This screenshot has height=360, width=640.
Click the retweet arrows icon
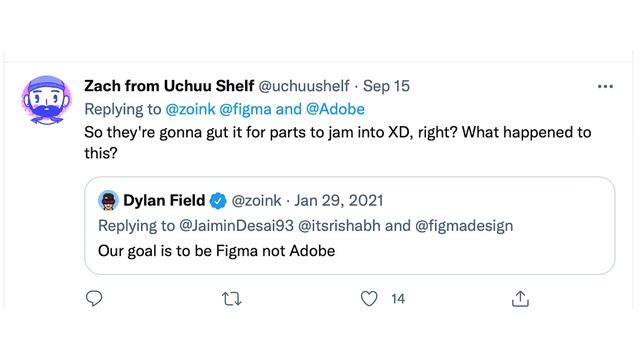[232, 299]
